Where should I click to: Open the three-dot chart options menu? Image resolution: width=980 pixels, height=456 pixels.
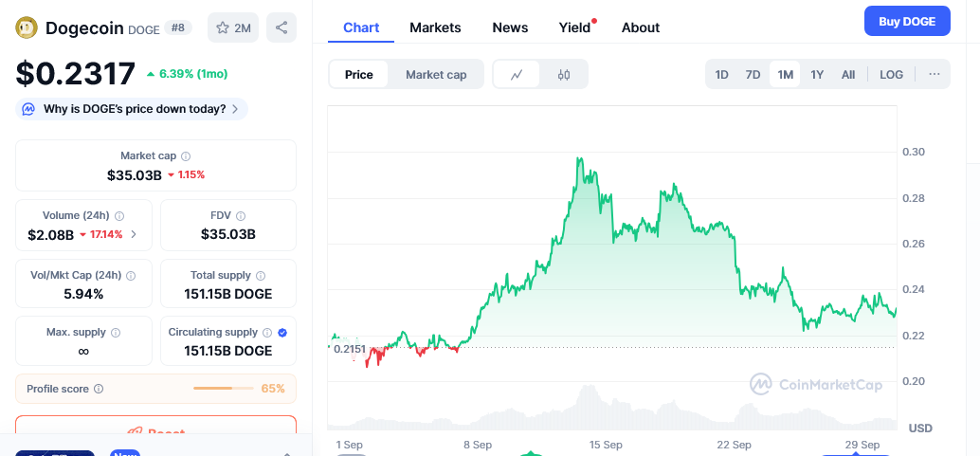(934, 75)
